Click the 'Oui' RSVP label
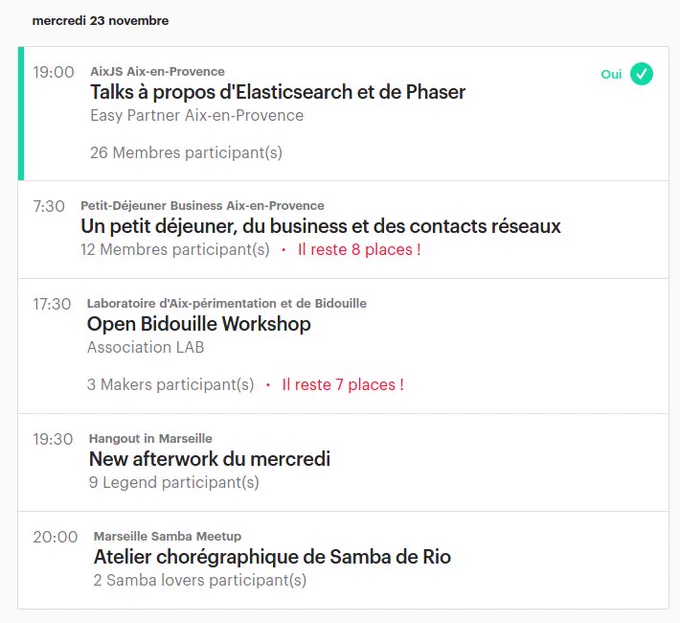Image resolution: width=680 pixels, height=623 pixels. pyautogui.click(x=611, y=74)
